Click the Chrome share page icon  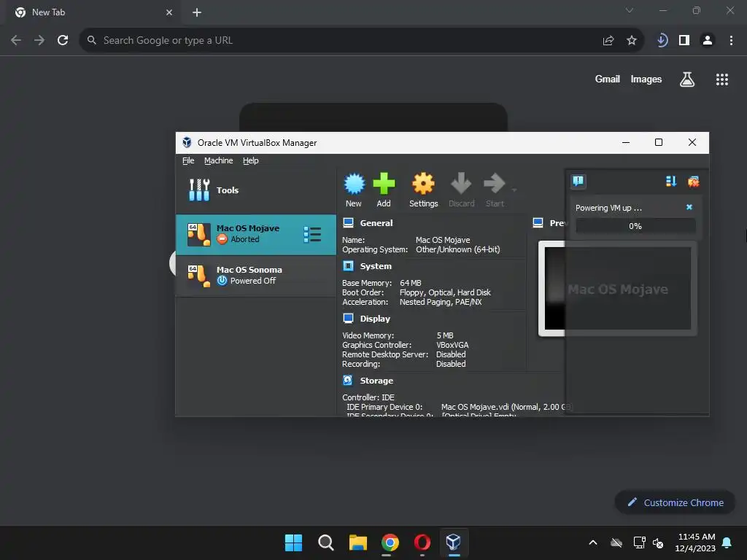(x=608, y=41)
